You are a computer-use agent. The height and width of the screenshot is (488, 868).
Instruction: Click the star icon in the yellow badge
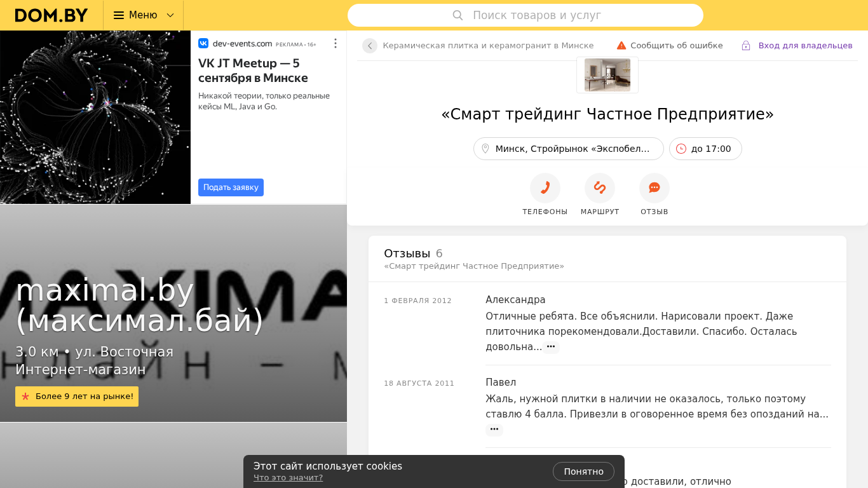coord(25,396)
